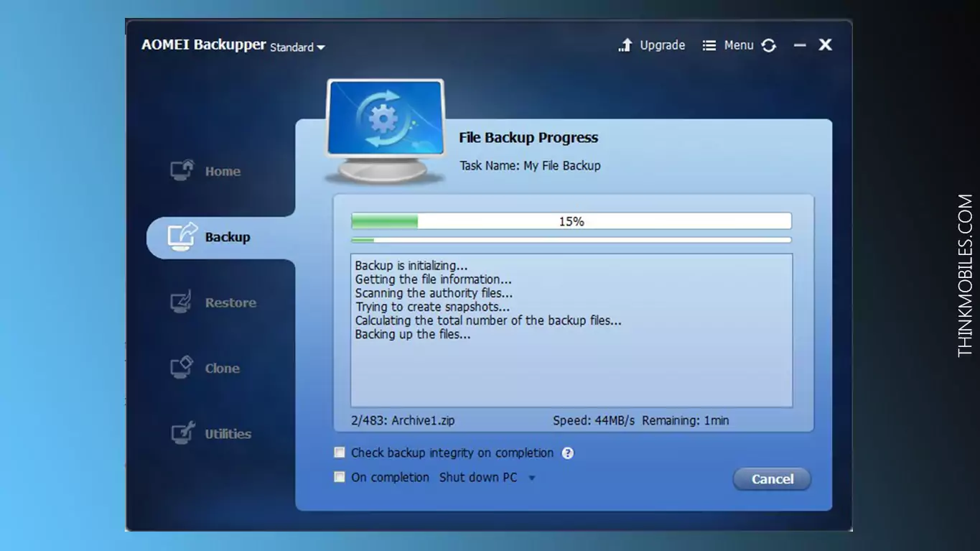The image size is (980, 551).
Task: Click 'Backing up the files...' log line
Action: pyautogui.click(x=413, y=334)
